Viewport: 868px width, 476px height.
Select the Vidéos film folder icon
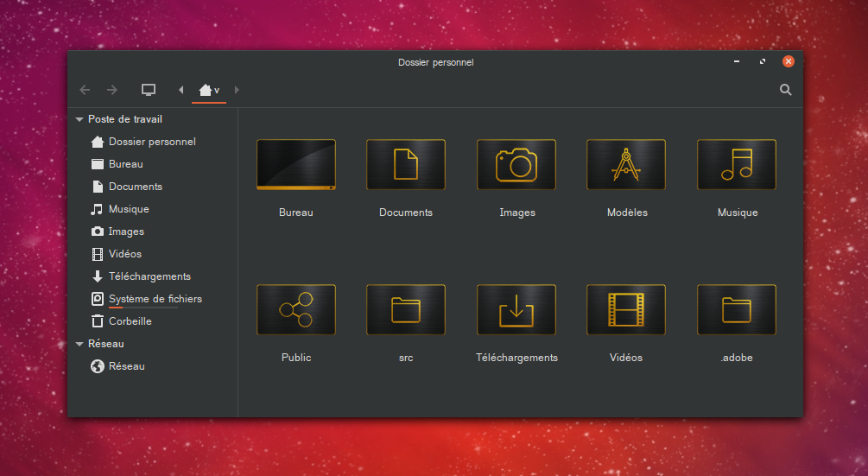click(626, 310)
